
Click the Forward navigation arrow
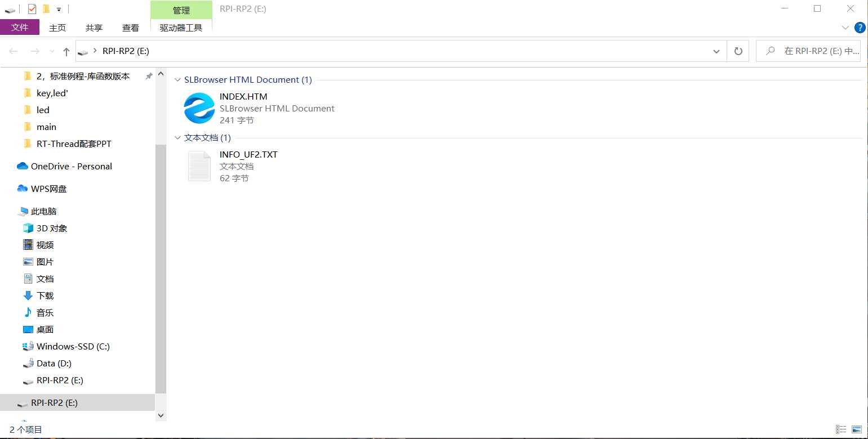pyautogui.click(x=35, y=51)
